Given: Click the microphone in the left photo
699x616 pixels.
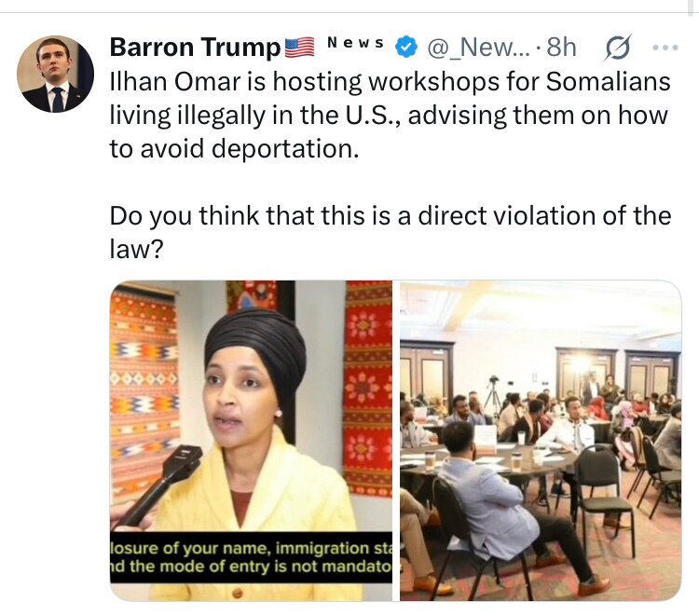Looking at the screenshot, I should (160, 484).
